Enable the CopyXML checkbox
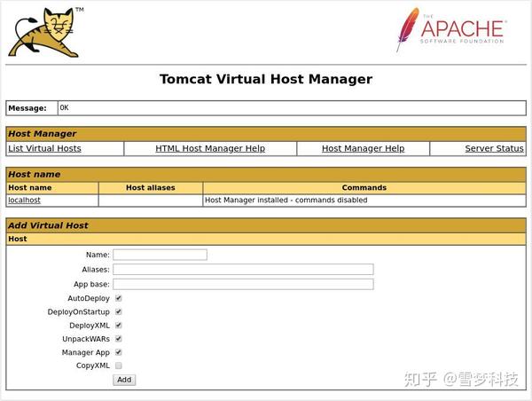Image resolution: width=532 pixels, height=401 pixels. tap(119, 366)
